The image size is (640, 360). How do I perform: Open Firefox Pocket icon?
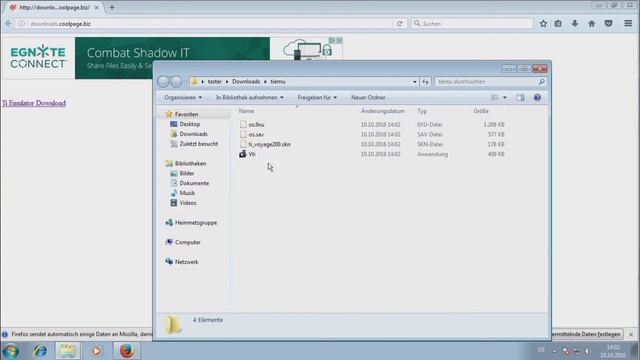[x=608, y=24]
